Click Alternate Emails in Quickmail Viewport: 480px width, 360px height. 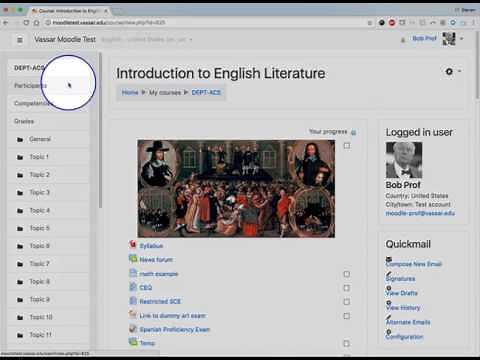[x=408, y=322]
